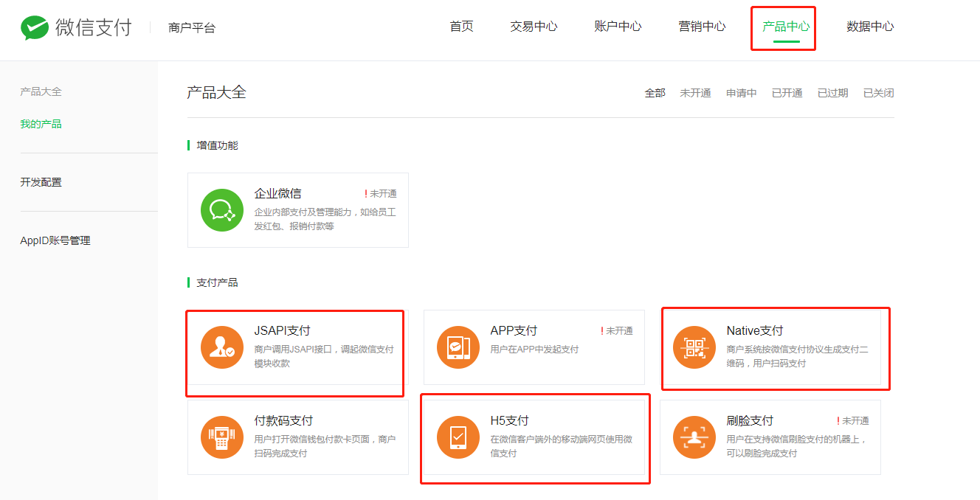
Task: Open 我的产品 in the sidebar
Action: [x=41, y=124]
